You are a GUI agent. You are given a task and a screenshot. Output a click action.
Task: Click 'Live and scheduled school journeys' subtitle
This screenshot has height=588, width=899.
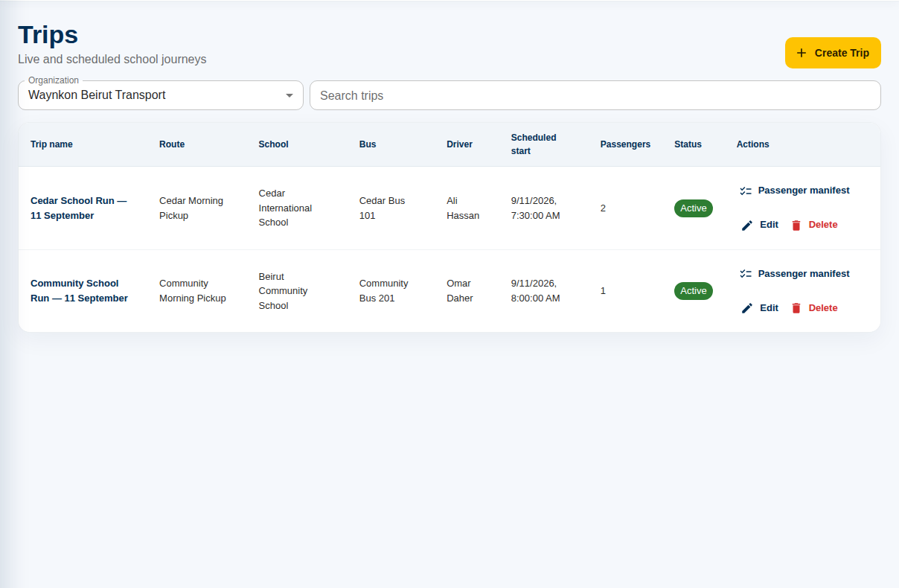[112, 59]
